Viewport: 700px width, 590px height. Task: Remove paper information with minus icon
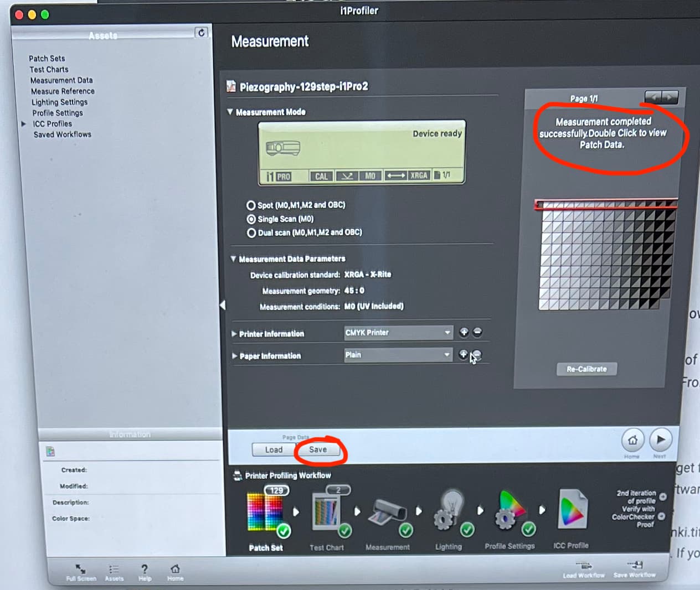(477, 354)
